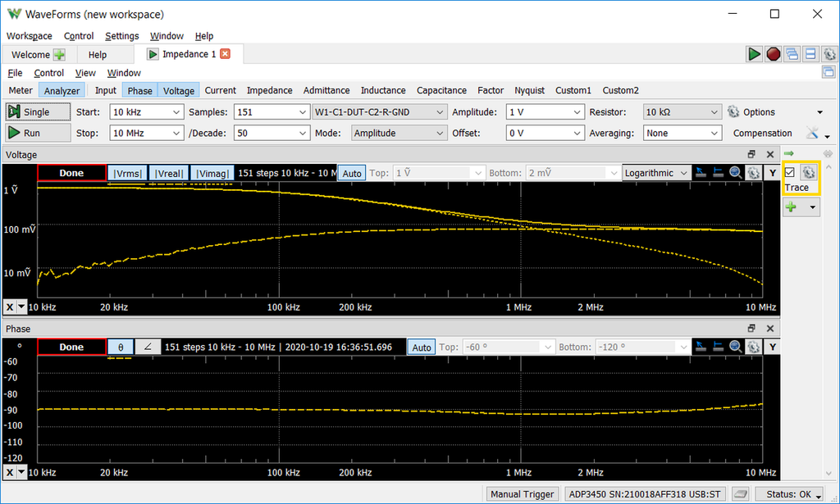This screenshot has height=504, width=840.
Task: Click the Start frequency input field
Action: [x=139, y=112]
